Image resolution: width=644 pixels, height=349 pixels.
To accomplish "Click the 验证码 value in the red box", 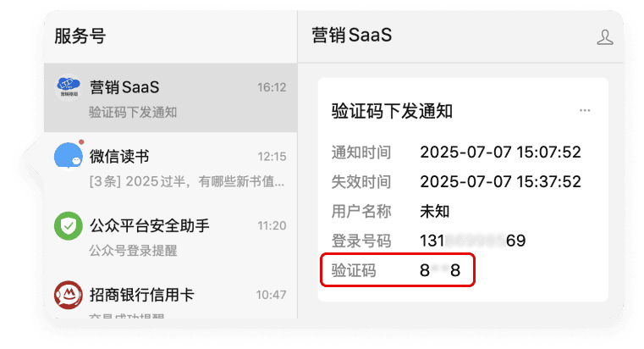I will pos(439,271).
